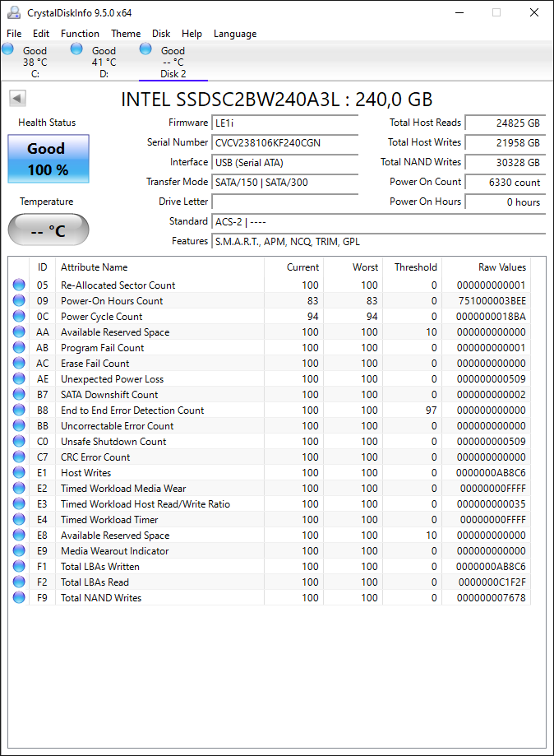Click raw value 0000000018BA
The image size is (554, 756).
click(x=491, y=316)
